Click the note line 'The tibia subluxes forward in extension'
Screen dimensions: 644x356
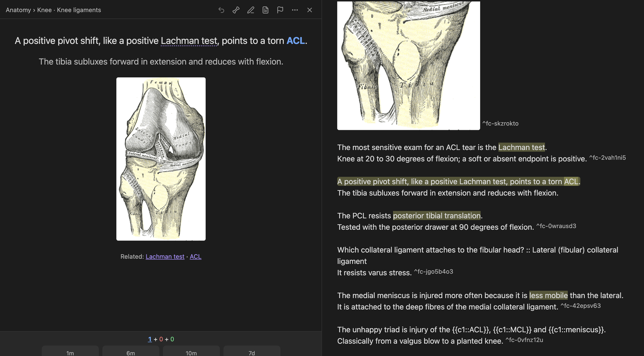pyautogui.click(x=448, y=193)
